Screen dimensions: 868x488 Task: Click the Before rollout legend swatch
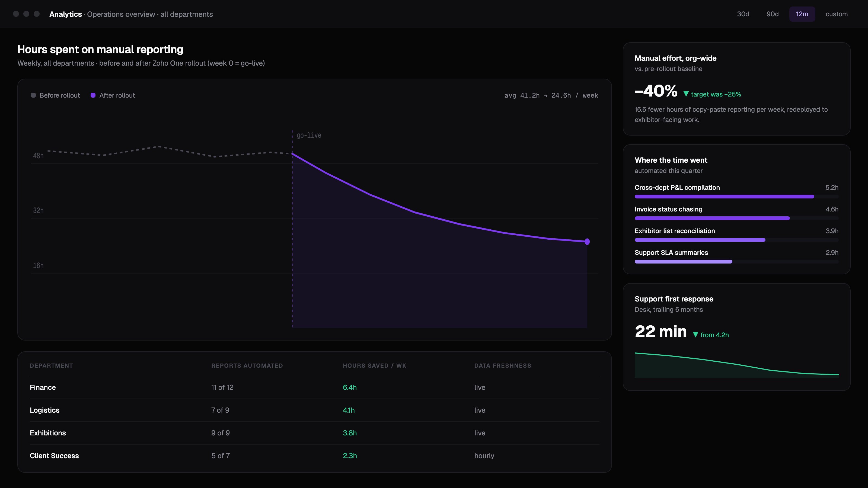click(33, 95)
